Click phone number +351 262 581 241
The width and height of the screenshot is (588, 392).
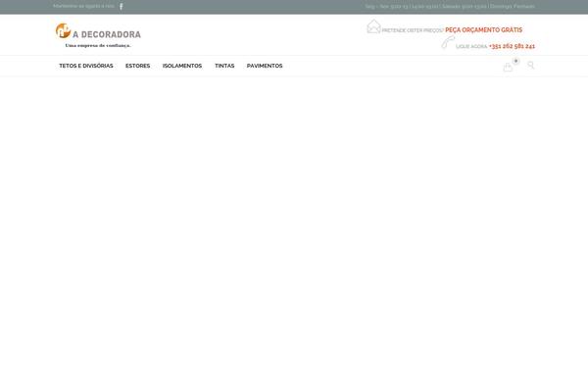pyautogui.click(x=512, y=46)
